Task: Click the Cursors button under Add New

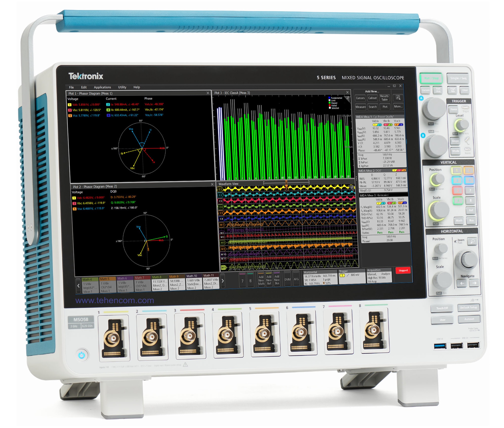Action: (x=360, y=98)
